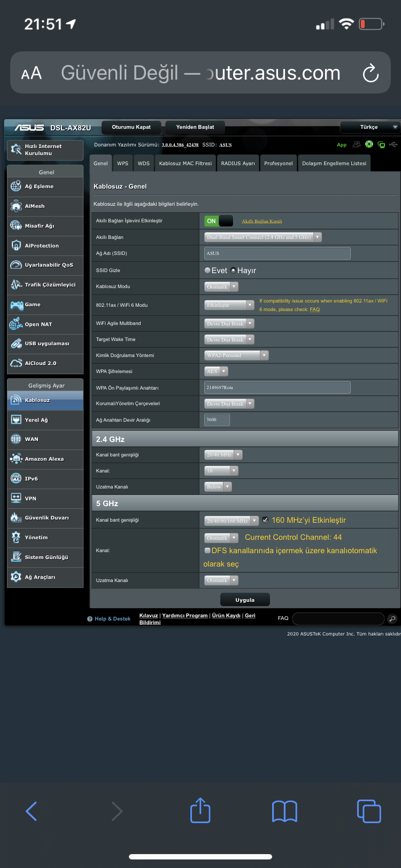The width and height of the screenshot is (401, 868).
Task: Open the Yönetim administration icon
Action: click(16, 538)
